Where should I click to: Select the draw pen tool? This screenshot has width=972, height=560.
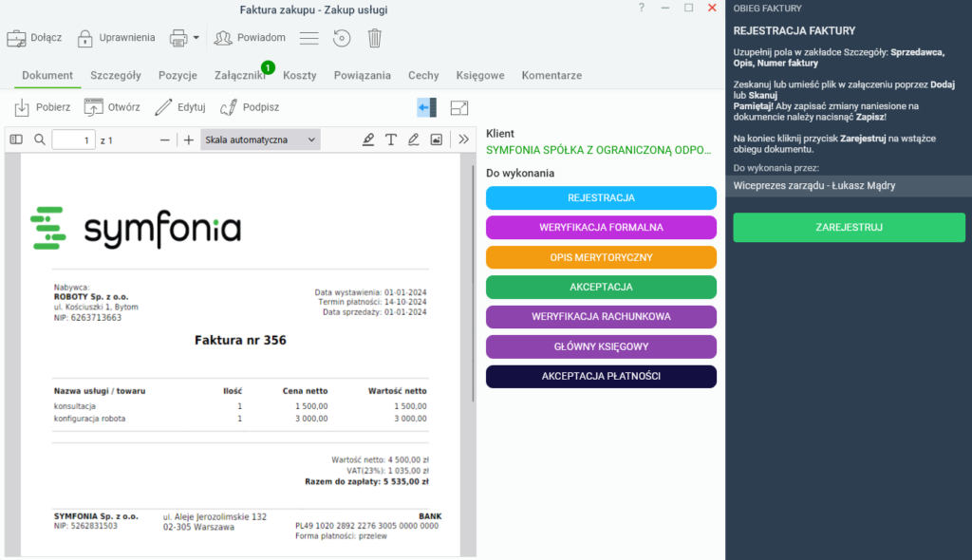414,140
